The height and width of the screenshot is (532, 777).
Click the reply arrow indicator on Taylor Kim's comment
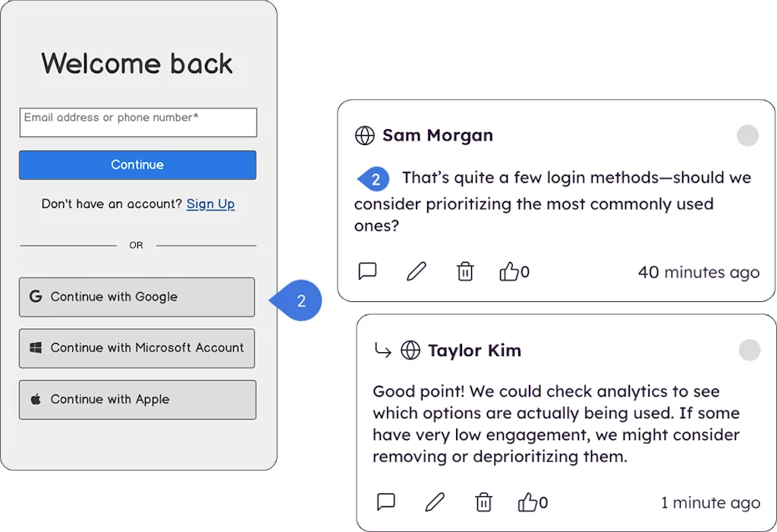383,350
